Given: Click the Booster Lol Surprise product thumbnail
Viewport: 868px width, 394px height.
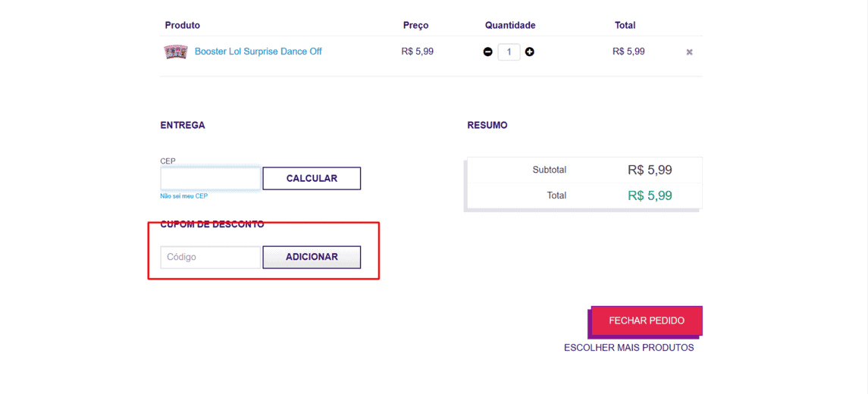Looking at the screenshot, I should pos(176,52).
